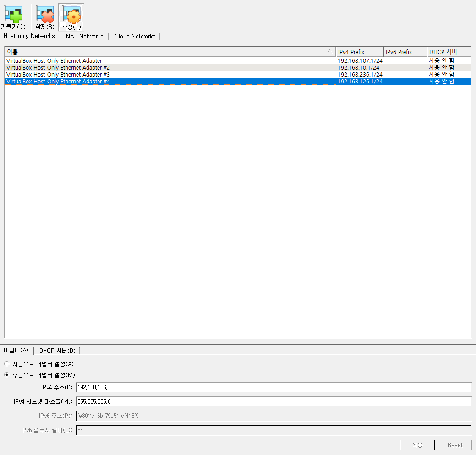Switch to the NAT Networks tab
Image resolution: width=476 pixels, height=455 pixels.
85,36
